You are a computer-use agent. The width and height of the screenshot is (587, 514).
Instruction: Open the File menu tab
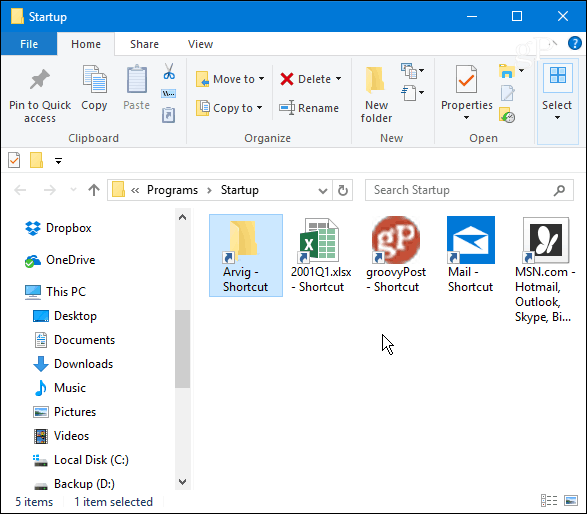tap(29, 44)
